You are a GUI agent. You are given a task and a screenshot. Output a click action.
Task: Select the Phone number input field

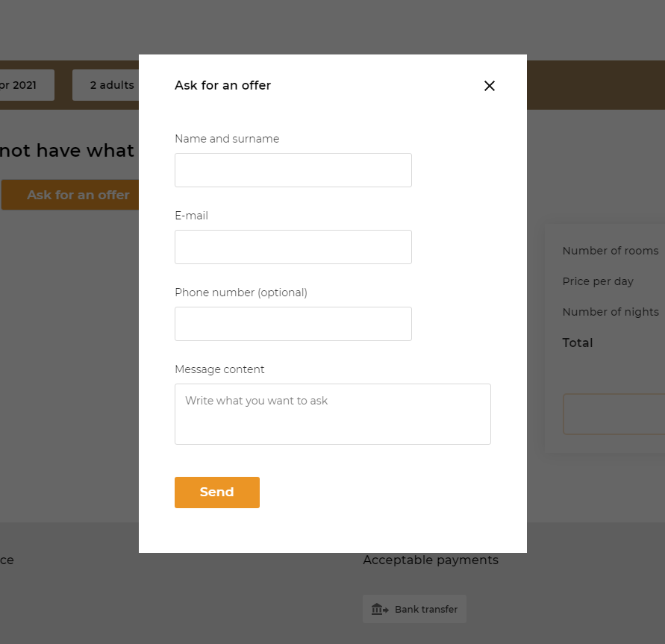click(x=293, y=323)
